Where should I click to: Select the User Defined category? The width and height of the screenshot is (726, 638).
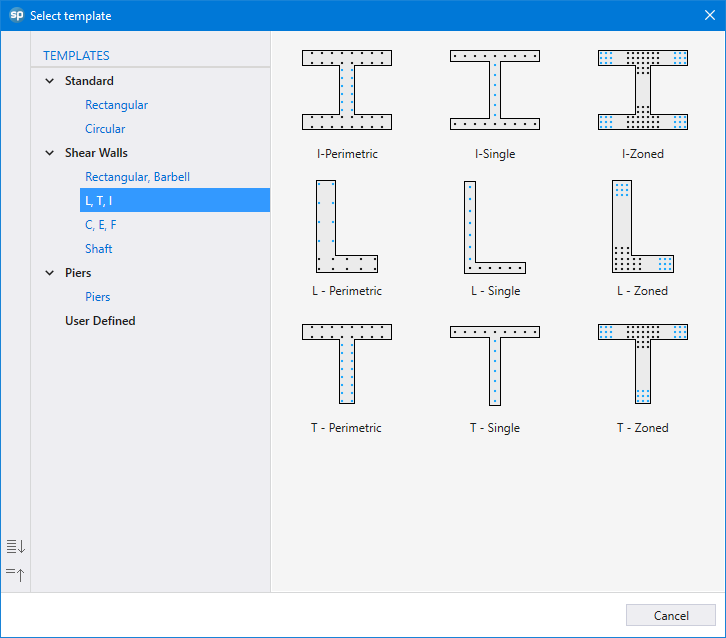[100, 321]
